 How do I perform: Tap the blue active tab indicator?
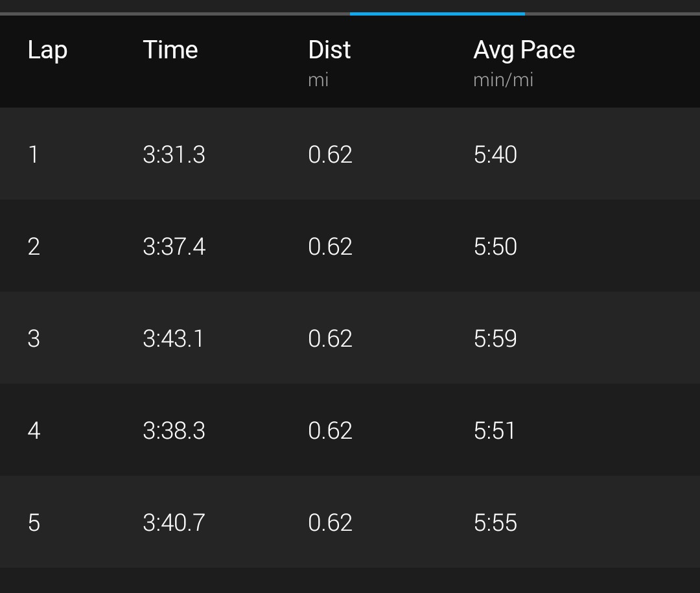pyautogui.click(x=437, y=14)
